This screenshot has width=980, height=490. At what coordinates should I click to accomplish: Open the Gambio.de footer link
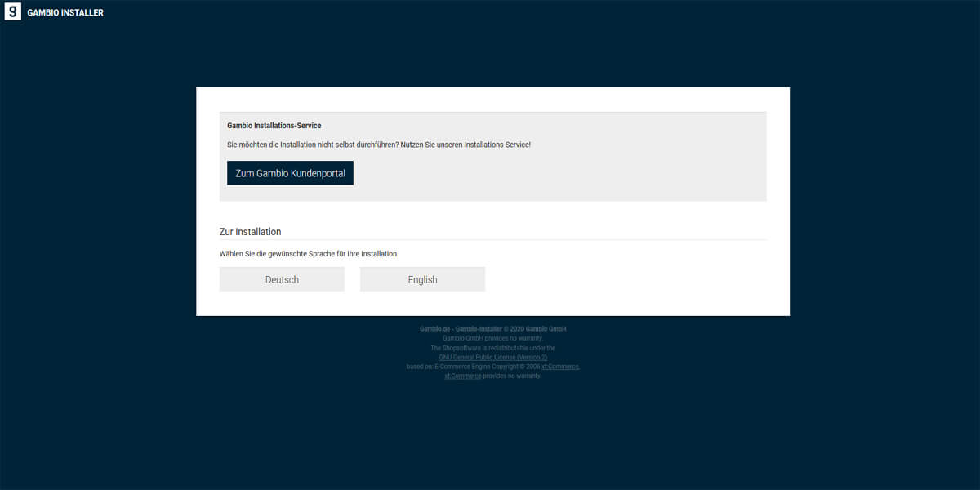435,329
